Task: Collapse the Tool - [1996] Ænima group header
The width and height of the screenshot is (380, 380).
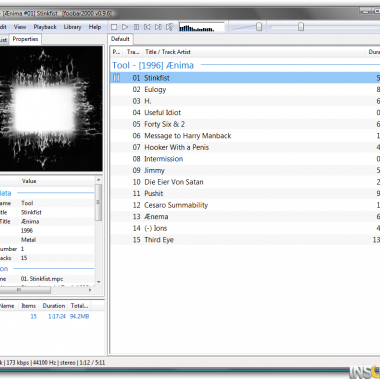Action: tap(153, 65)
